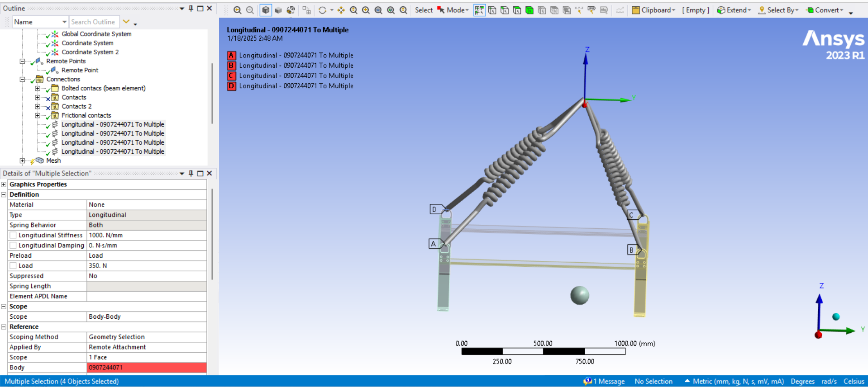Click the red Body field 0907244071
Image resolution: width=868 pixels, height=387 pixels.
point(147,368)
